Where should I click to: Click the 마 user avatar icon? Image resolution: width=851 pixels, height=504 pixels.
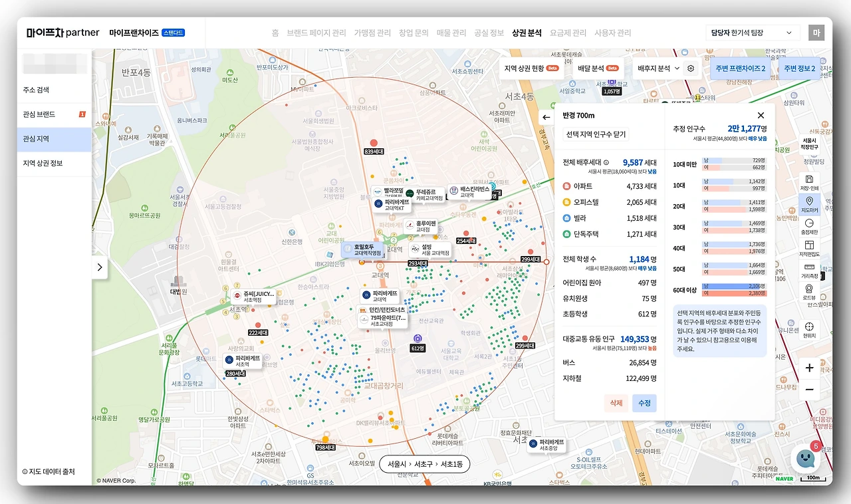[x=816, y=33]
